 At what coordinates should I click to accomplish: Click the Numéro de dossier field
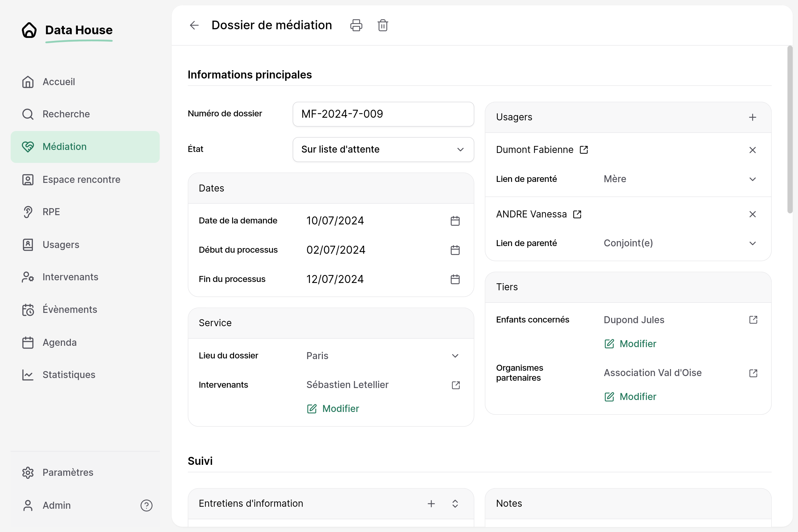pos(383,114)
